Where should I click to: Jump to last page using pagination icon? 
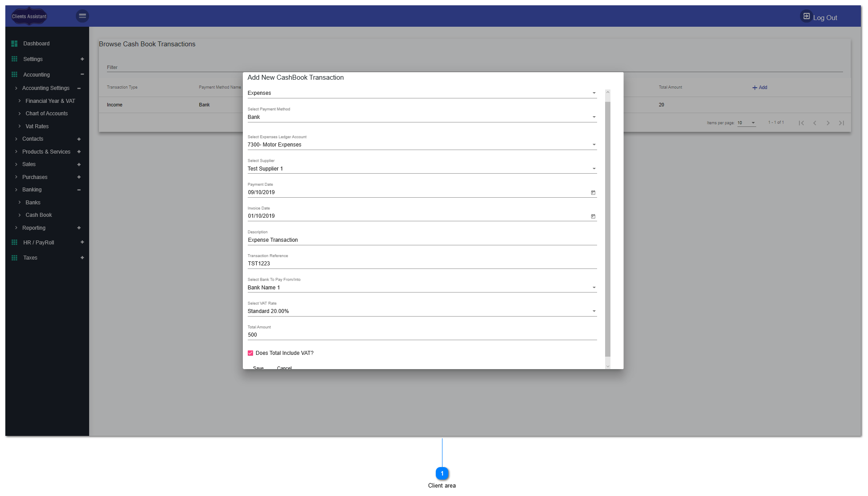(841, 123)
